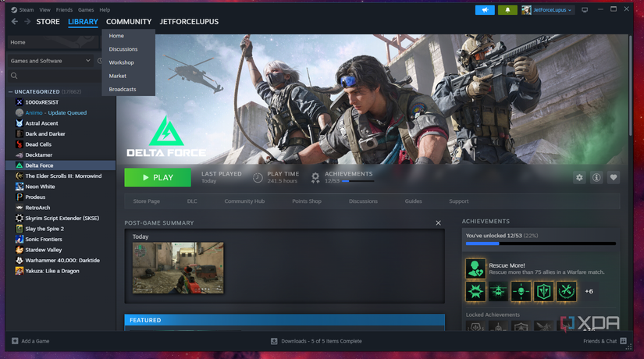The width and height of the screenshot is (644, 359).
Task: Switch to the STORE tab
Action: pyautogui.click(x=48, y=22)
